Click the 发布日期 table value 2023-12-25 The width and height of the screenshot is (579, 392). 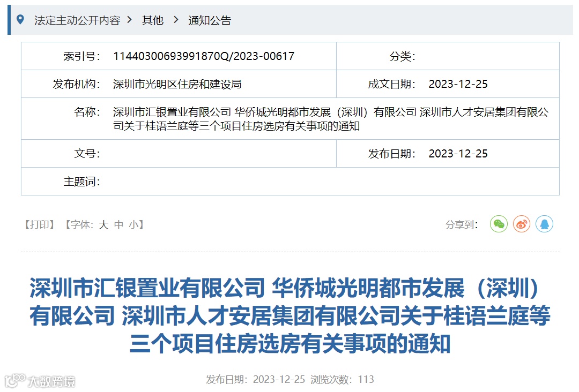(x=458, y=153)
